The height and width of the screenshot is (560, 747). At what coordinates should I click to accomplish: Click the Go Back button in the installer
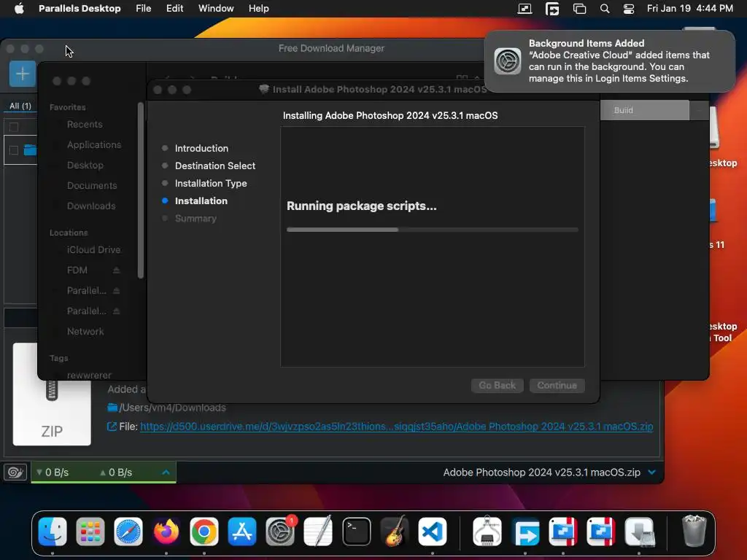point(498,385)
